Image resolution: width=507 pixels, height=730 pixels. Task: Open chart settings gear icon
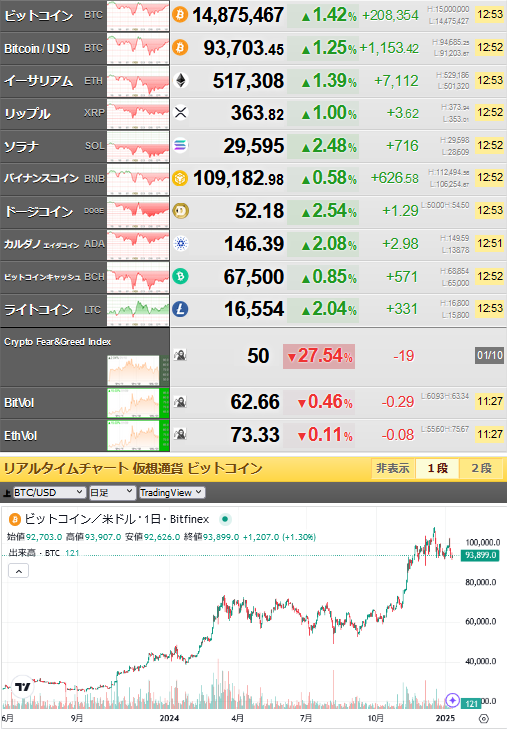(484, 718)
